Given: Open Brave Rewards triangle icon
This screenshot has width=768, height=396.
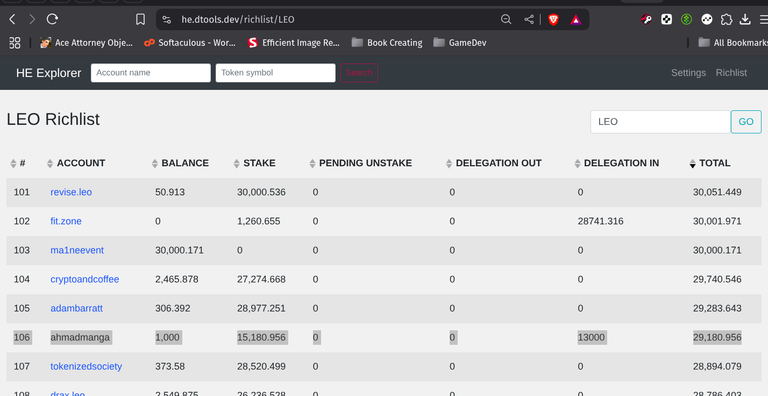Looking at the screenshot, I should (x=576, y=20).
